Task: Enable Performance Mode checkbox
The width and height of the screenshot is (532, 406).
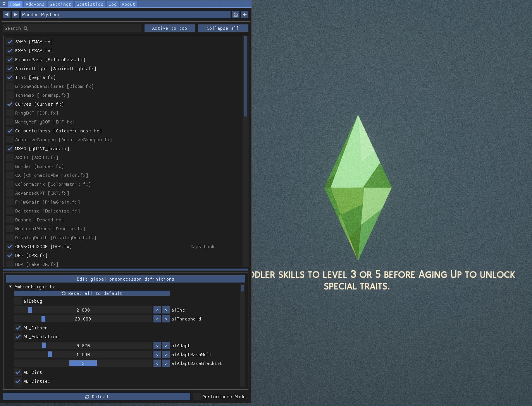Action: (197, 397)
